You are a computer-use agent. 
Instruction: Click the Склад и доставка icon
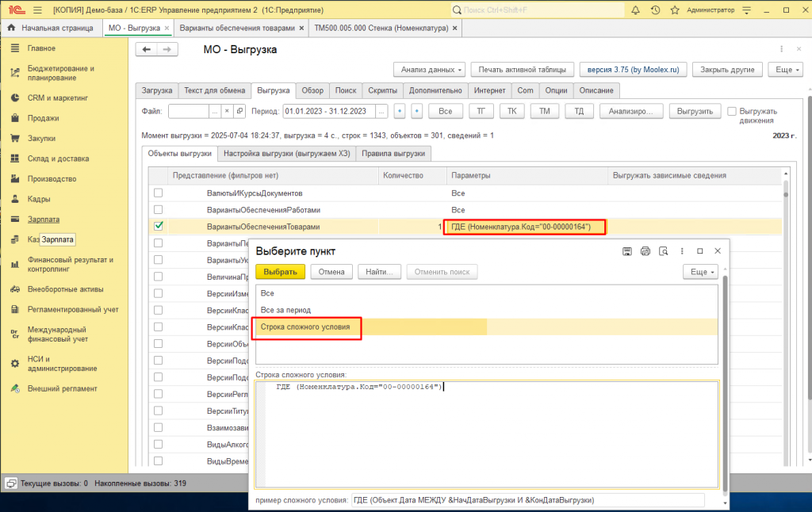pos(15,159)
